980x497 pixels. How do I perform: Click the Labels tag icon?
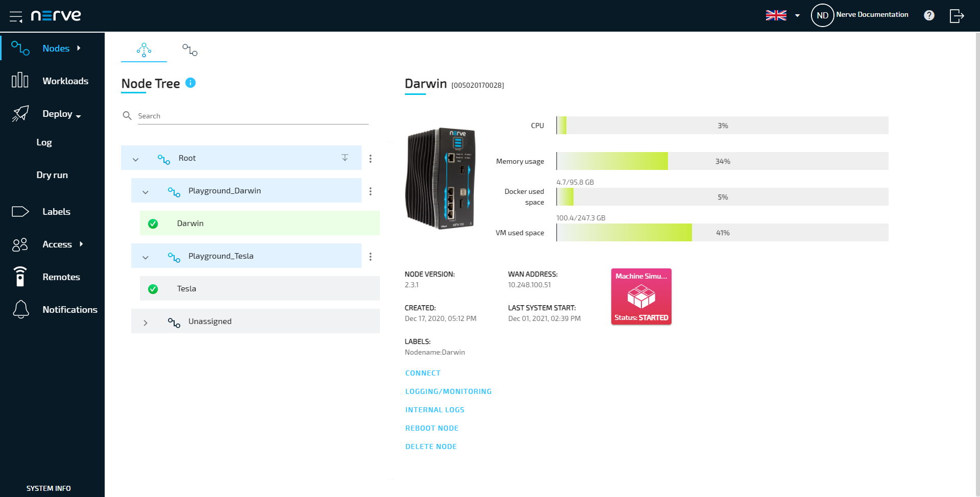(20, 212)
